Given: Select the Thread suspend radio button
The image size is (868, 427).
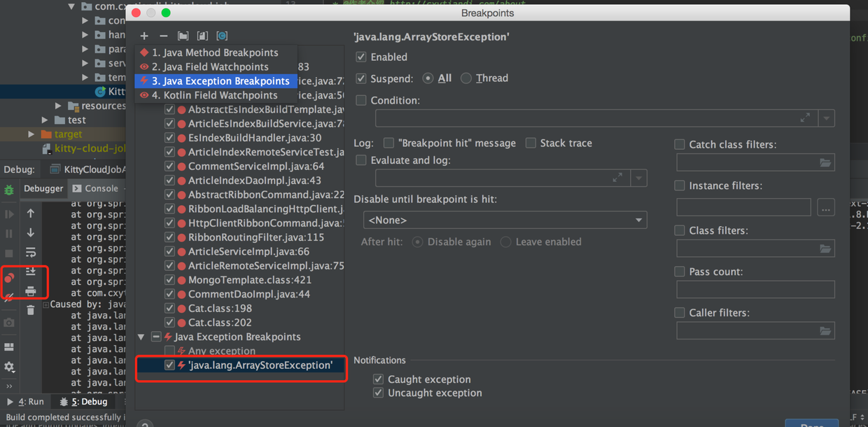Looking at the screenshot, I should coord(466,78).
